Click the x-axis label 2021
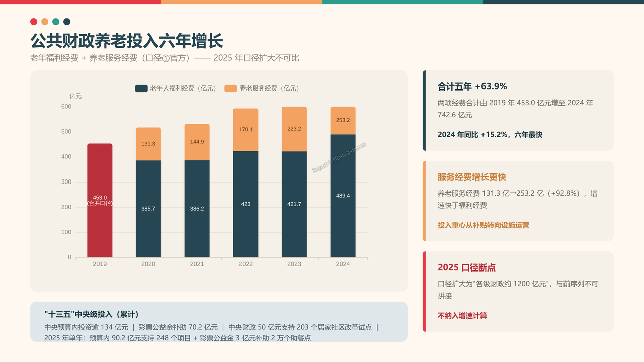 (197, 264)
